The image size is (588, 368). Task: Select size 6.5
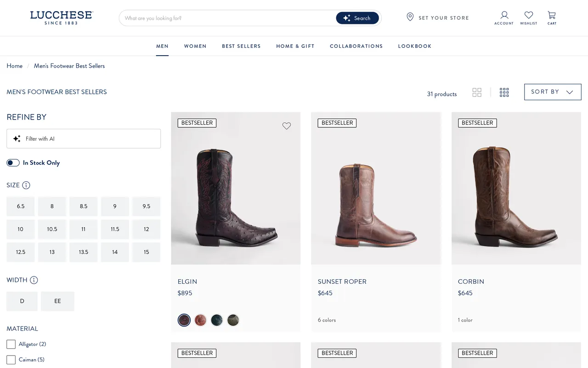pyautogui.click(x=21, y=207)
